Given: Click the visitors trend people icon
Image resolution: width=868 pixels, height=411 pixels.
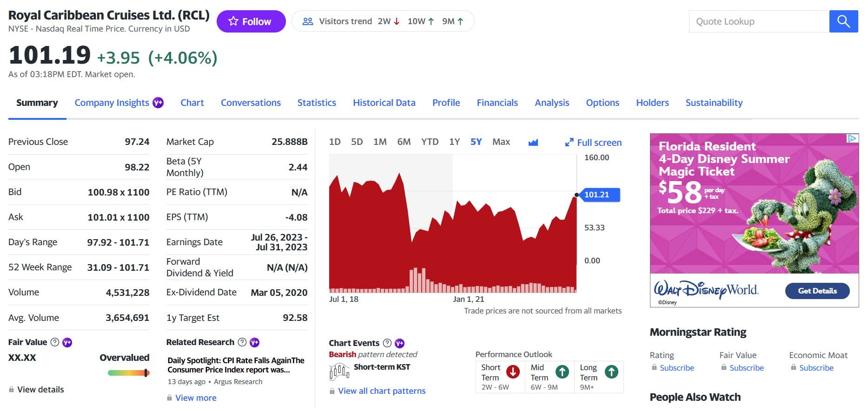Looking at the screenshot, I should click(308, 21).
